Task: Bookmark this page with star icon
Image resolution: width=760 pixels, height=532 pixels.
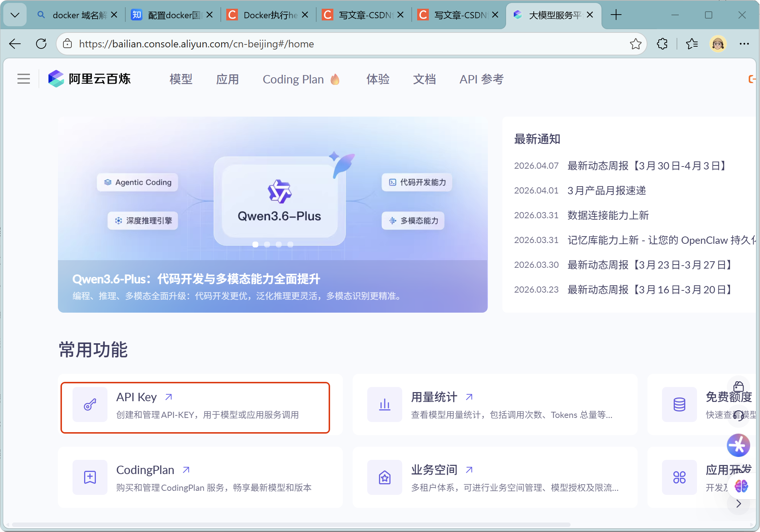Action: pyautogui.click(x=635, y=44)
